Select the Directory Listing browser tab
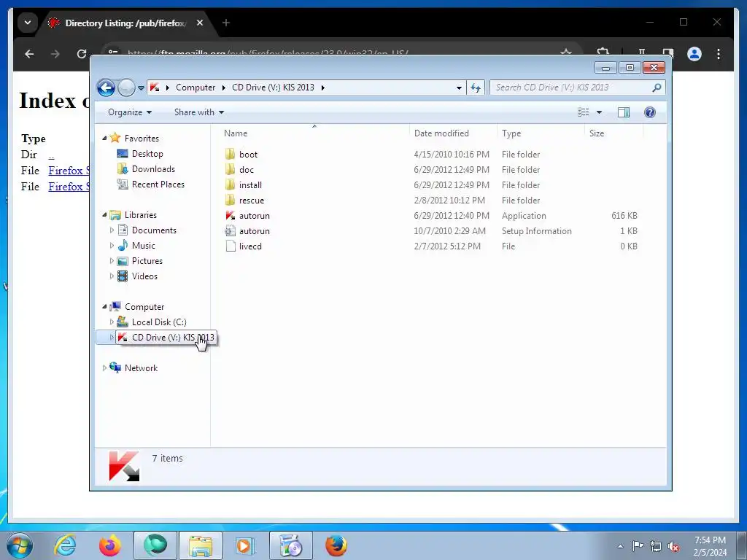This screenshot has width=747, height=560. 125,23
